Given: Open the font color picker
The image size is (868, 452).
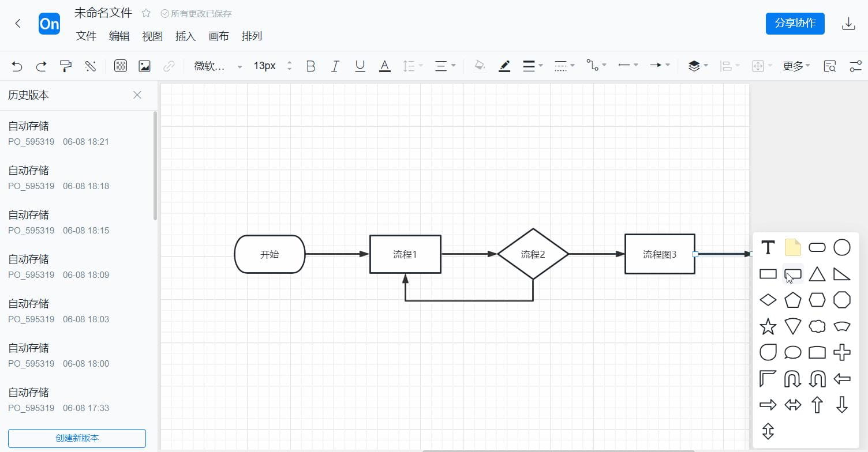Looking at the screenshot, I should [384, 66].
